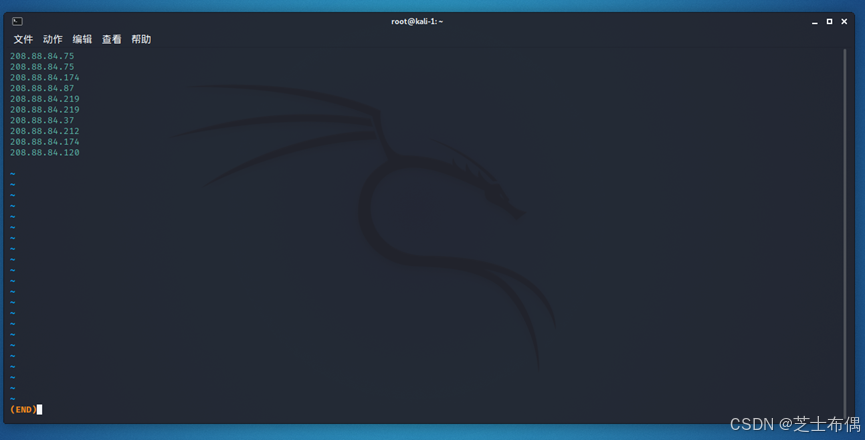This screenshot has width=865, height=440.
Task: Click the IP line 208.88.84.212
Action: click(x=45, y=131)
